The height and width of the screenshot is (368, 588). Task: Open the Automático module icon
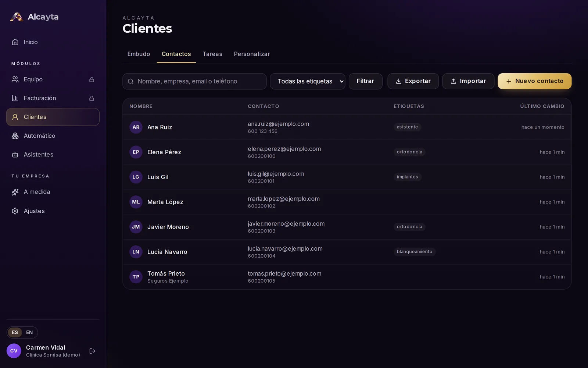[15, 136]
